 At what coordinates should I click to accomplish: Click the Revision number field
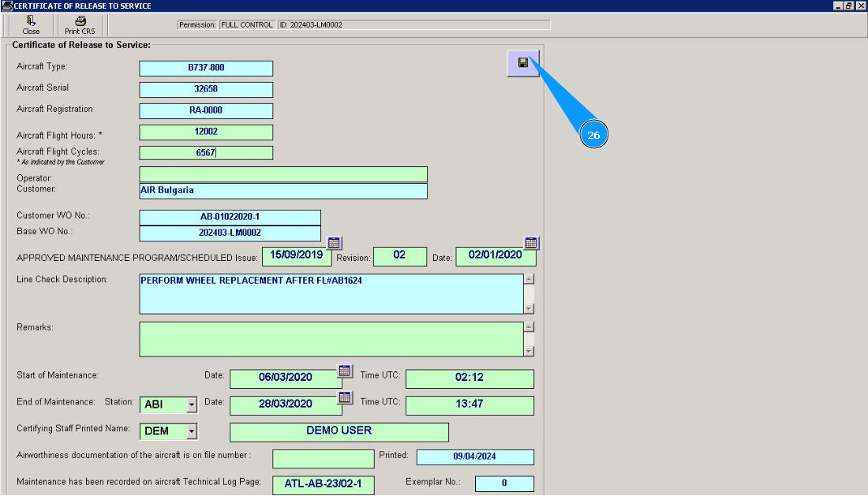pos(399,256)
